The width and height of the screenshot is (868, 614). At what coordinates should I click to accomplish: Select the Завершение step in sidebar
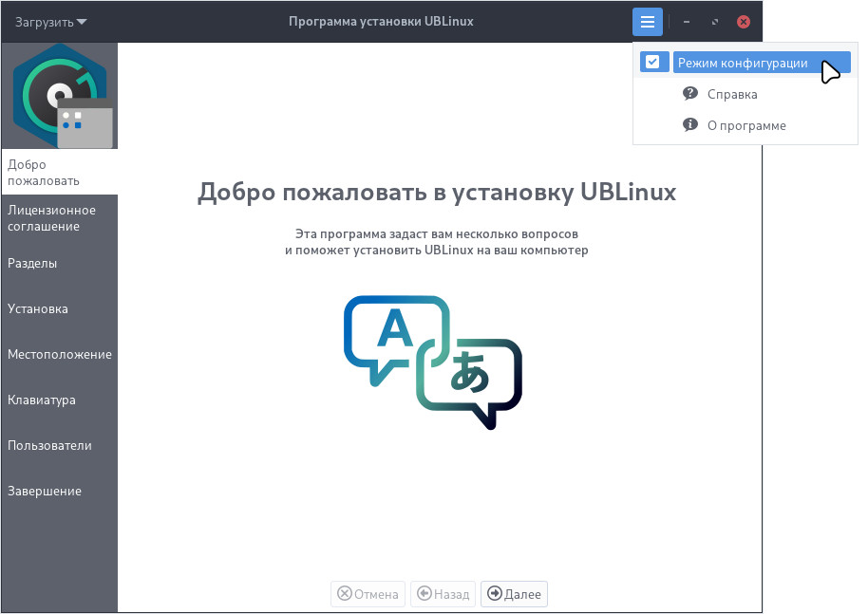(x=43, y=491)
